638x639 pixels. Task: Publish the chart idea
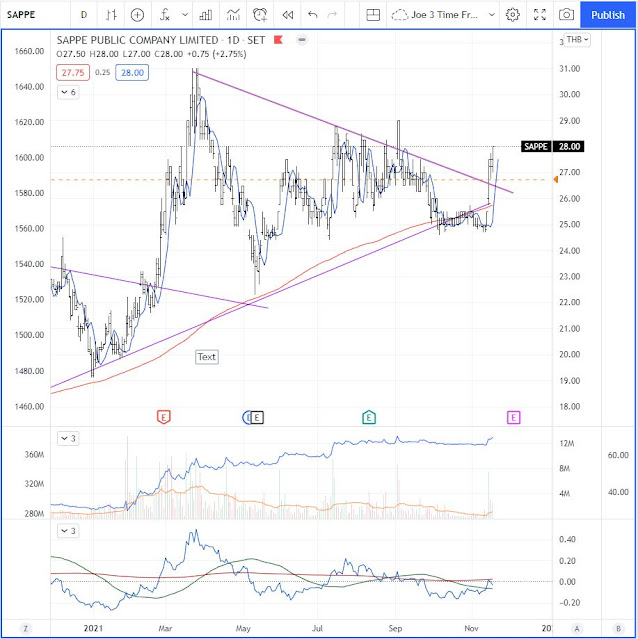(x=608, y=15)
